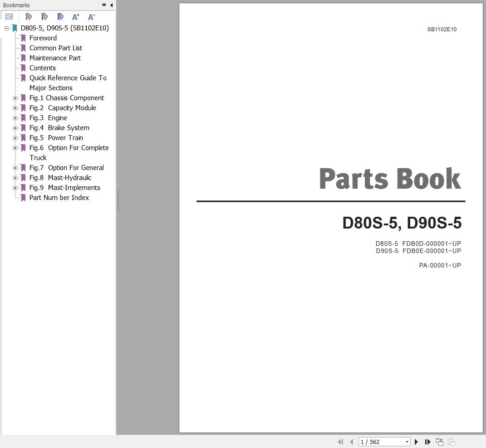Expand the Fig.4 Brake System bookmark
Viewport: 486px width, 448px height.
pos(15,128)
